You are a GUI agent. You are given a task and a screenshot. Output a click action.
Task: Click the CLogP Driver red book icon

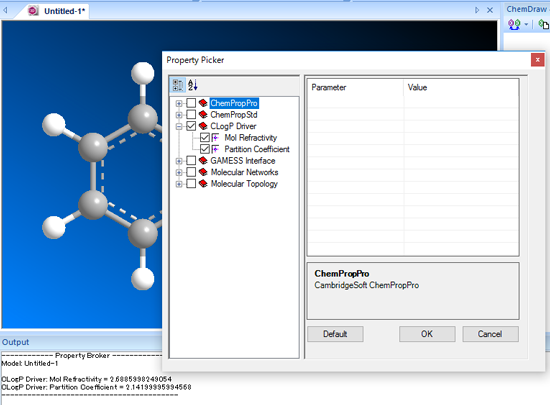coord(203,126)
